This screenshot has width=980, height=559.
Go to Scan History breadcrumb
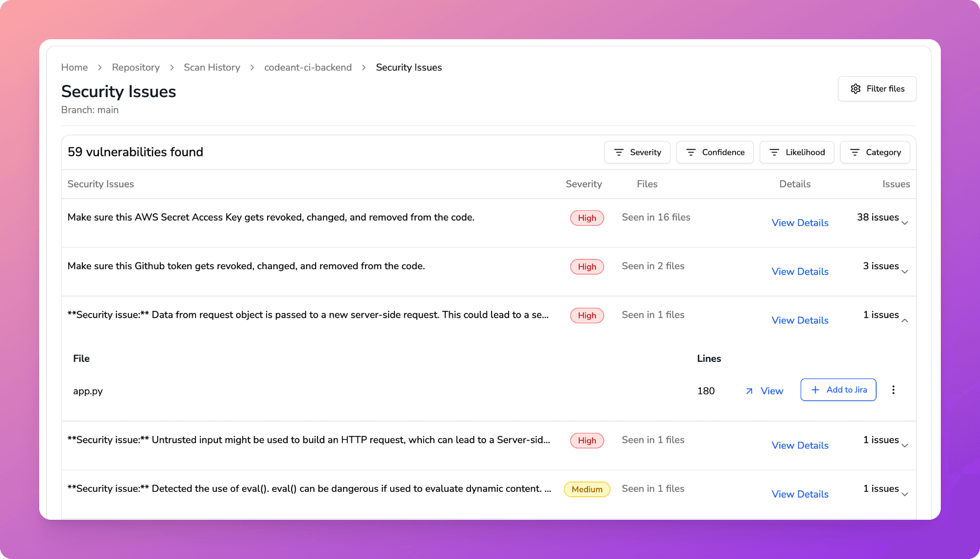[x=212, y=68]
